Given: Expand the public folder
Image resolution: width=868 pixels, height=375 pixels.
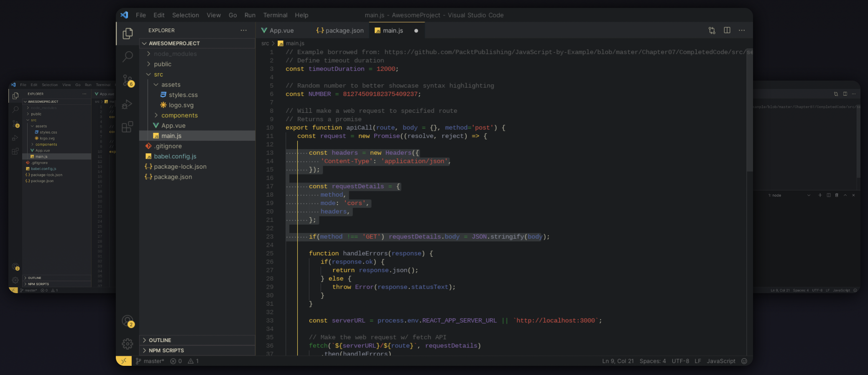Looking at the screenshot, I should (x=197, y=64).
